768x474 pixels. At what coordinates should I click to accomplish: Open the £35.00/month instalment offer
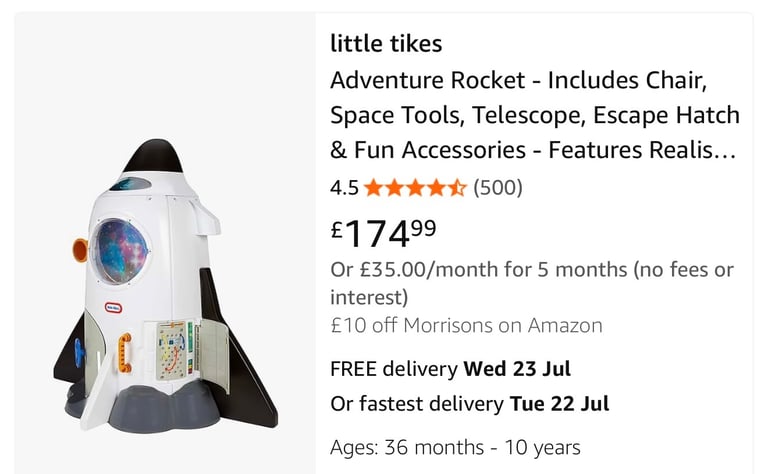pyautogui.click(x=532, y=283)
